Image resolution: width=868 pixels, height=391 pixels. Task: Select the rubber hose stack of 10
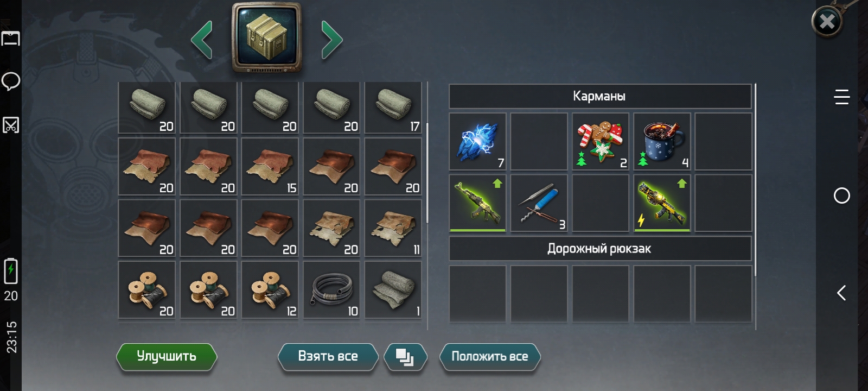pos(331,289)
